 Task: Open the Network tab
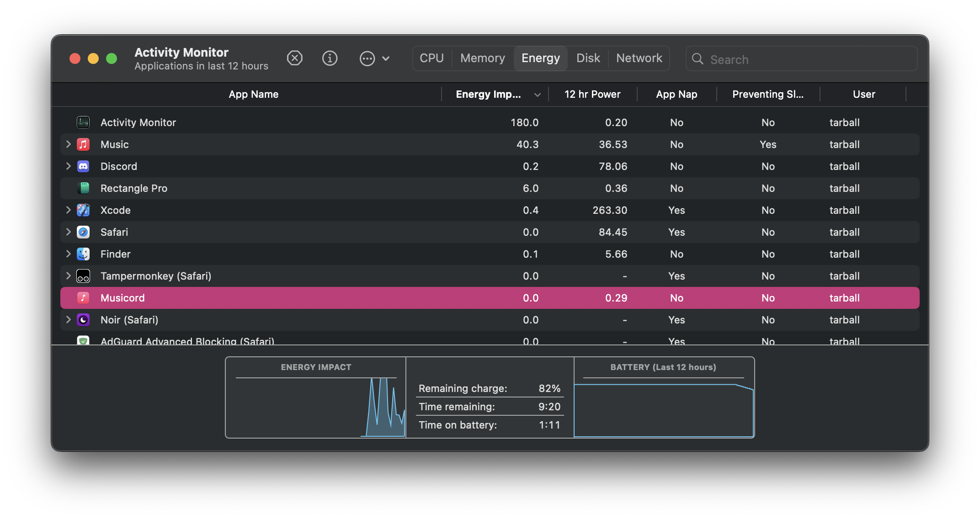point(639,58)
